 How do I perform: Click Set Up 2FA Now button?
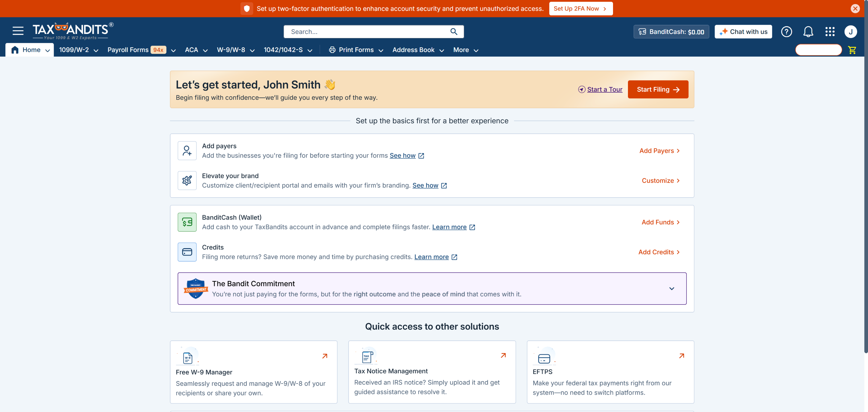pyautogui.click(x=580, y=8)
